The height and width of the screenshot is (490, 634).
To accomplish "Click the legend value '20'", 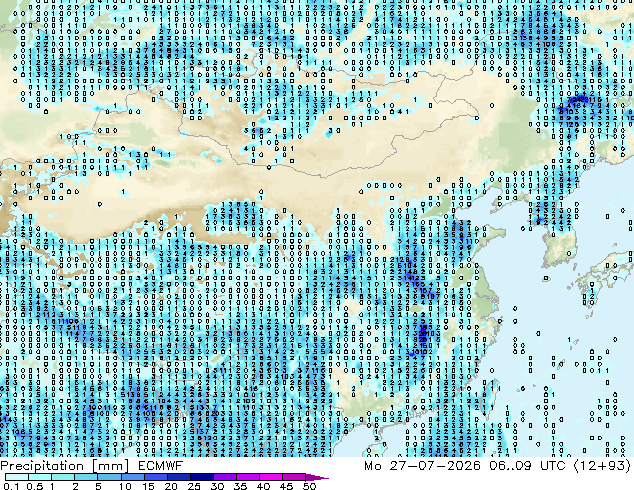I will coord(171,486).
